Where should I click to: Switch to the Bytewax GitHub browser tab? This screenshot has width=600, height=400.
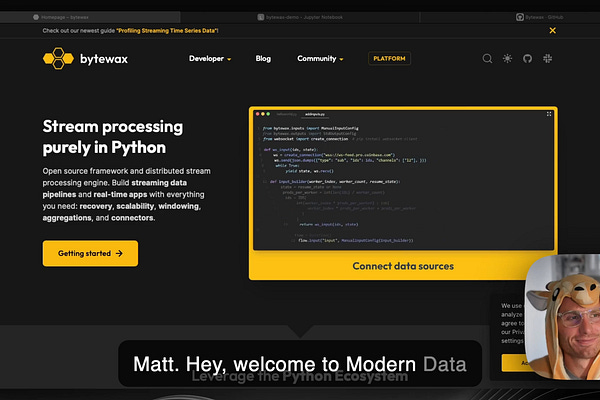540,17
